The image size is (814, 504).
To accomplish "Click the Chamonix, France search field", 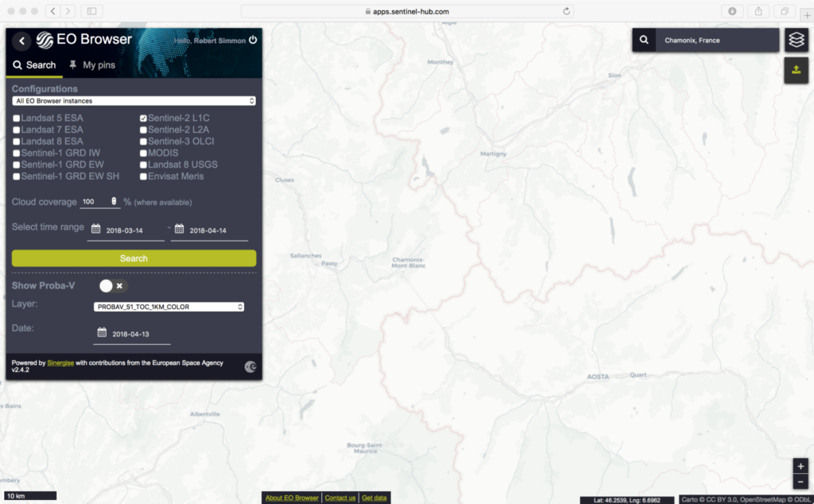I will click(718, 40).
